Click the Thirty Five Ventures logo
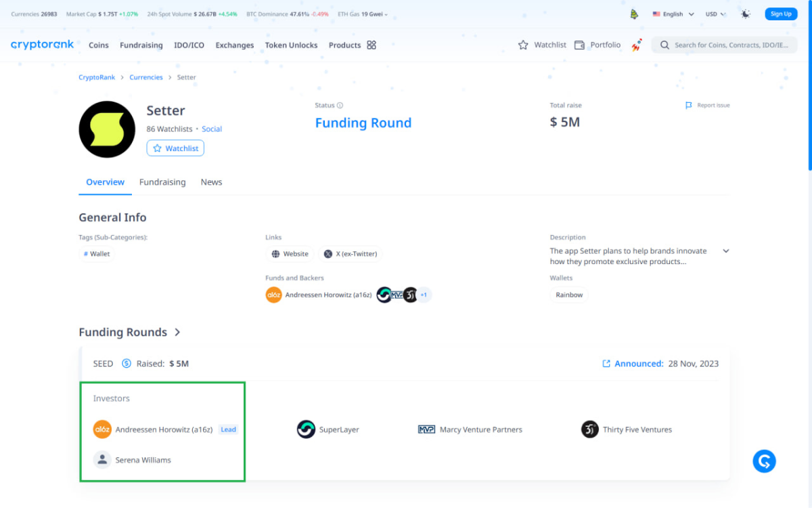 (590, 429)
